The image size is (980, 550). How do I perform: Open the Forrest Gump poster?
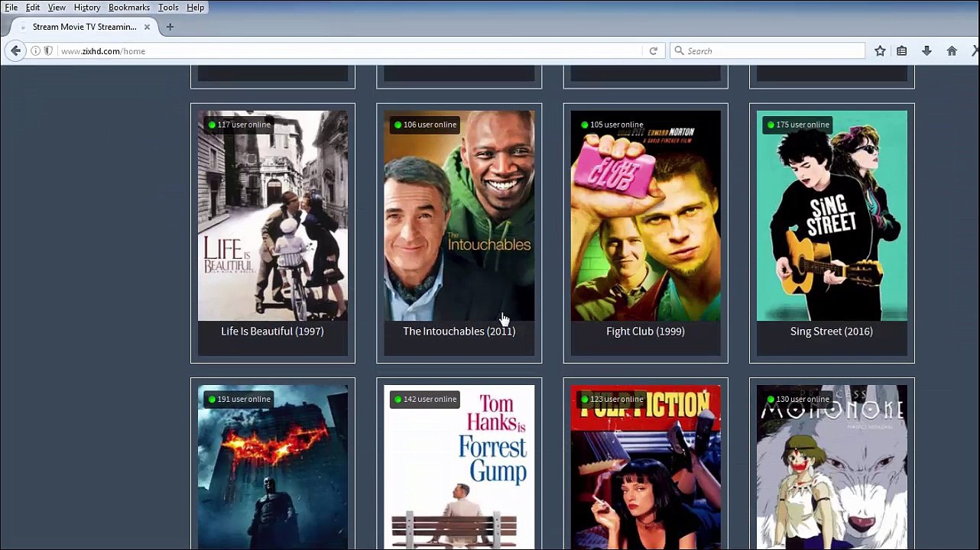click(459, 467)
